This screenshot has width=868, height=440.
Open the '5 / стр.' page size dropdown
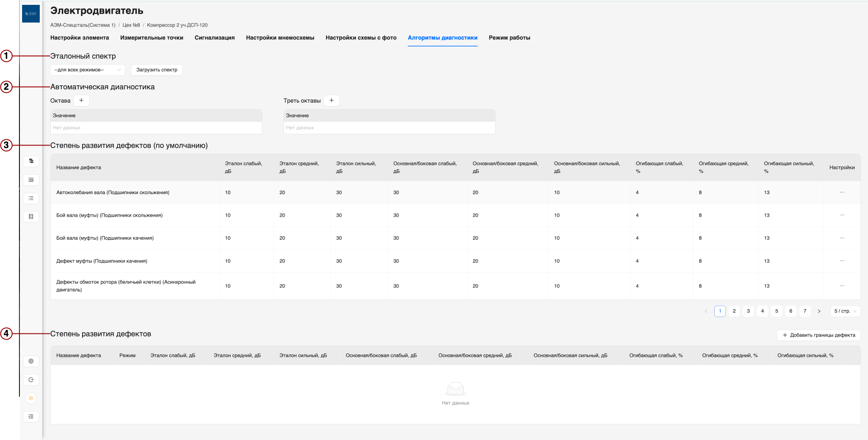click(x=845, y=311)
